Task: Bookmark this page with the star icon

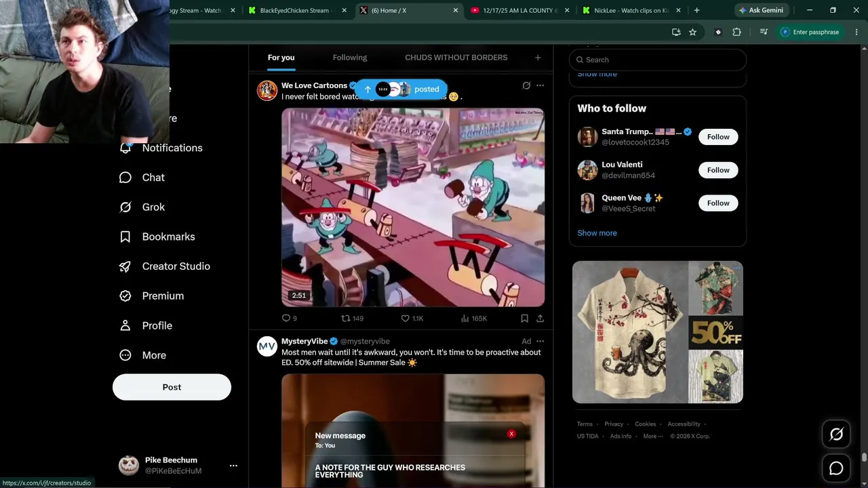Action: click(692, 32)
